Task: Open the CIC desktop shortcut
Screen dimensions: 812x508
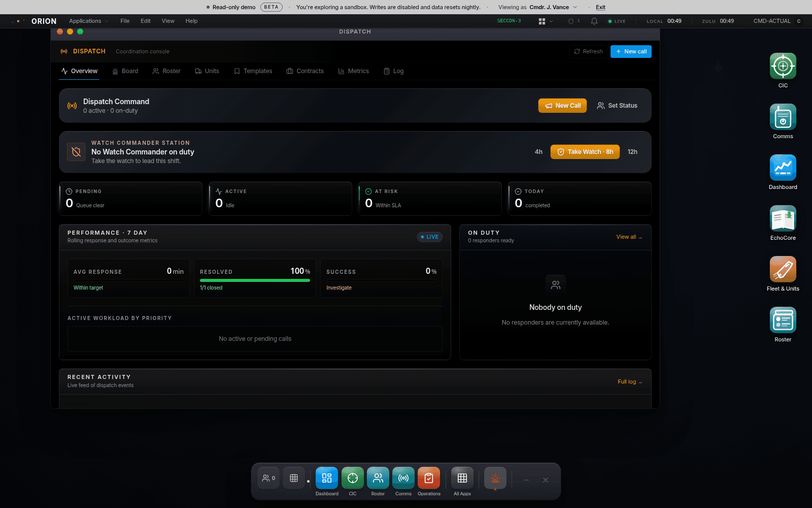Action: pos(783,66)
